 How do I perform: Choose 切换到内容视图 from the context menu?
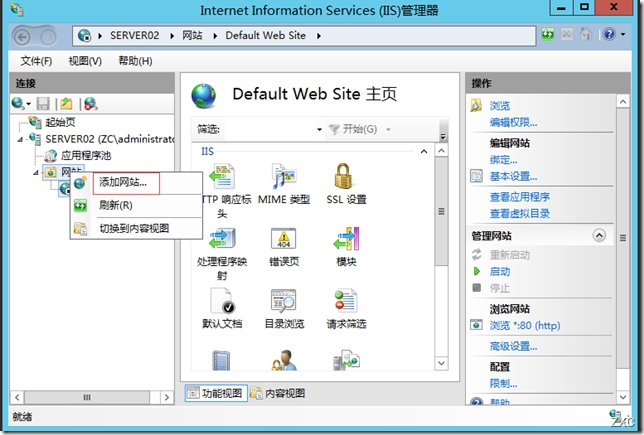pos(136,228)
